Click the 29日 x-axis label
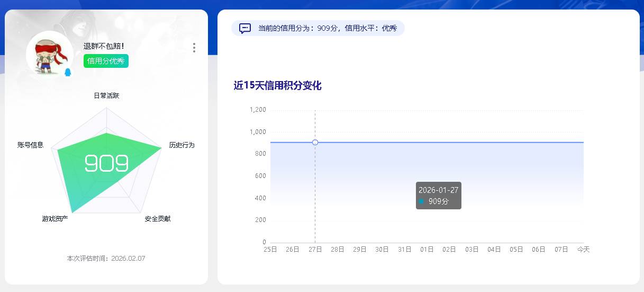 click(360, 250)
